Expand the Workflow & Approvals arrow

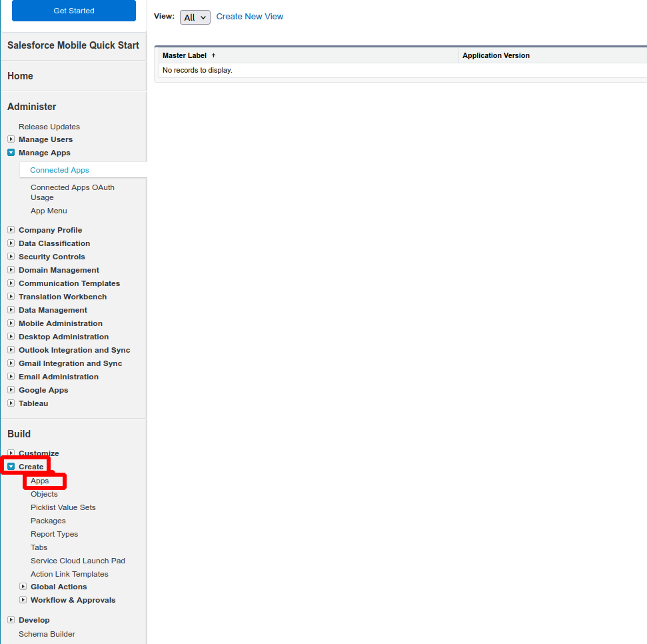pyautogui.click(x=23, y=599)
